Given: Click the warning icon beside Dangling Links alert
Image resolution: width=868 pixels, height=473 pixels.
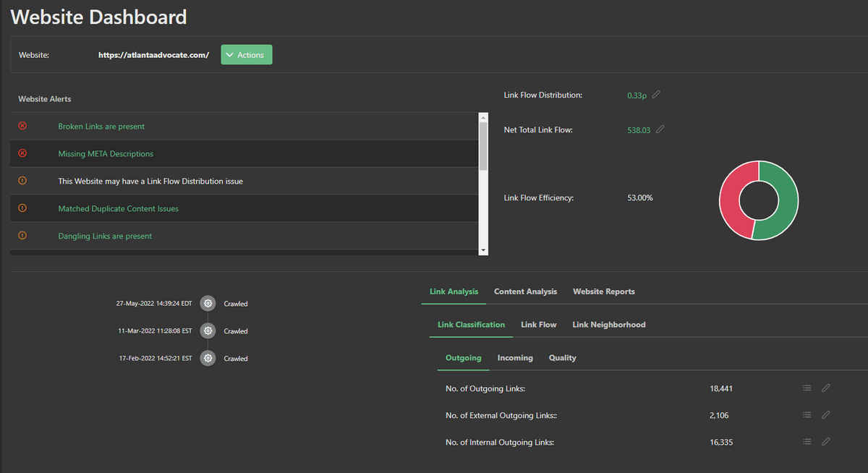Looking at the screenshot, I should pyautogui.click(x=22, y=235).
